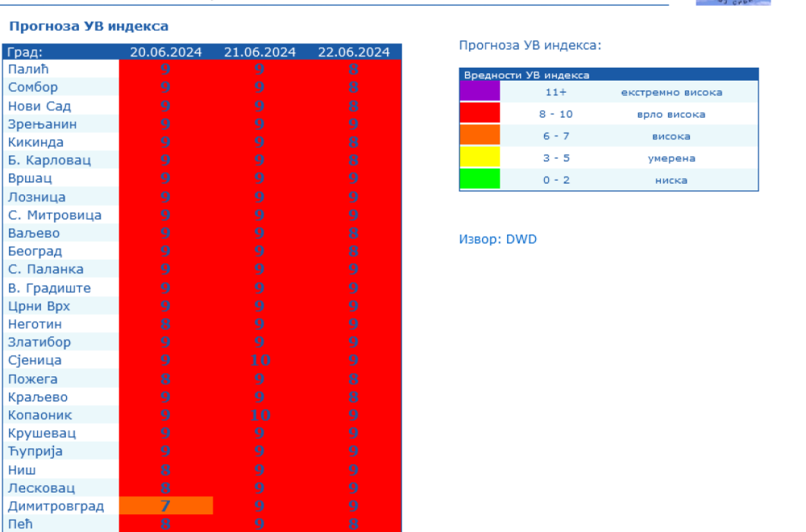Select the 22.06.2024 column header
The image size is (806, 532).
(354, 52)
